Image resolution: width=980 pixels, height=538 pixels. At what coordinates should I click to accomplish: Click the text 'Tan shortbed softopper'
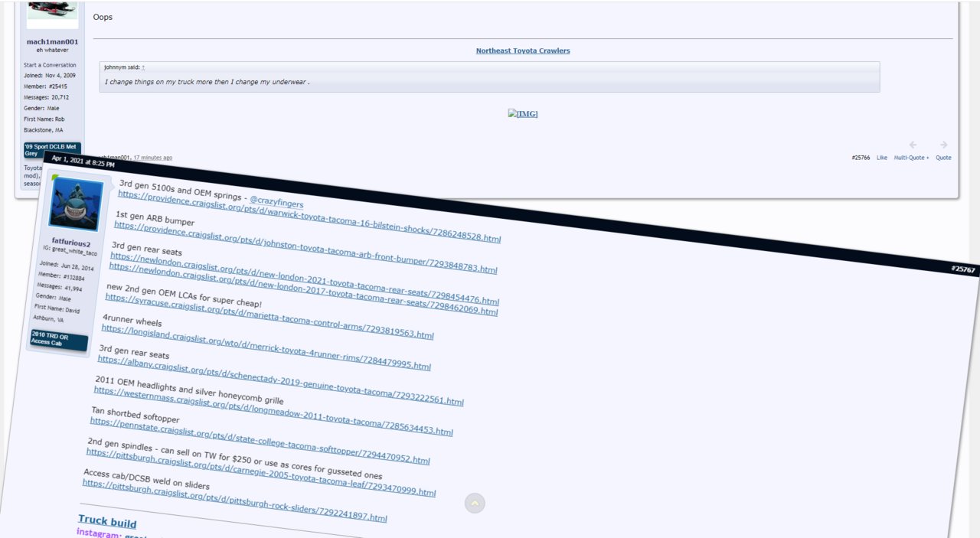click(x=136, y=415)
